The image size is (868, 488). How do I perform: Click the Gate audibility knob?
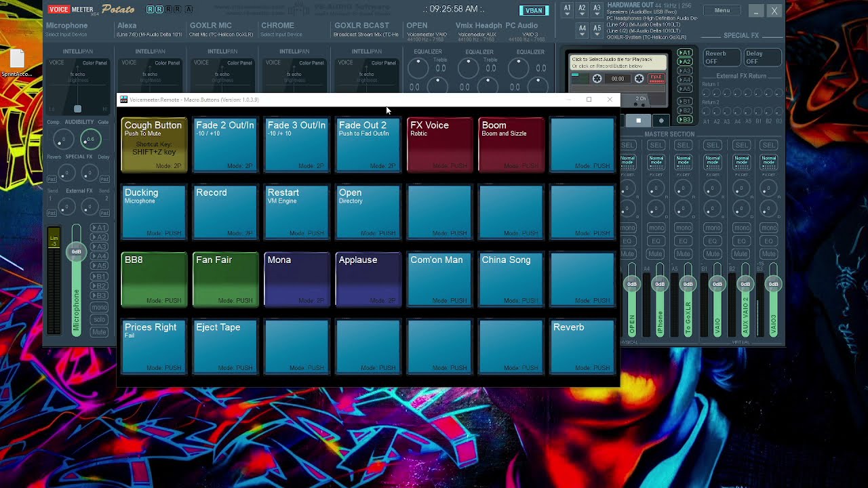click(x=90, y=140)
